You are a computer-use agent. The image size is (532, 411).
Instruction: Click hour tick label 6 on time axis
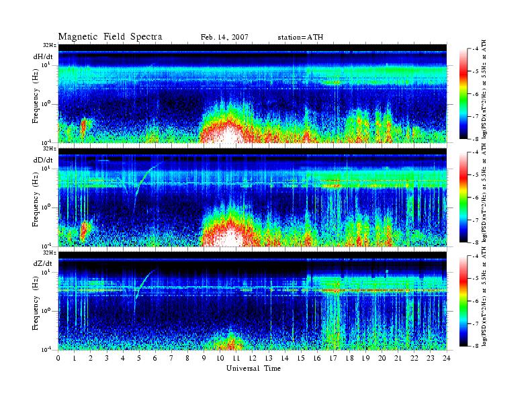point(155,358)
